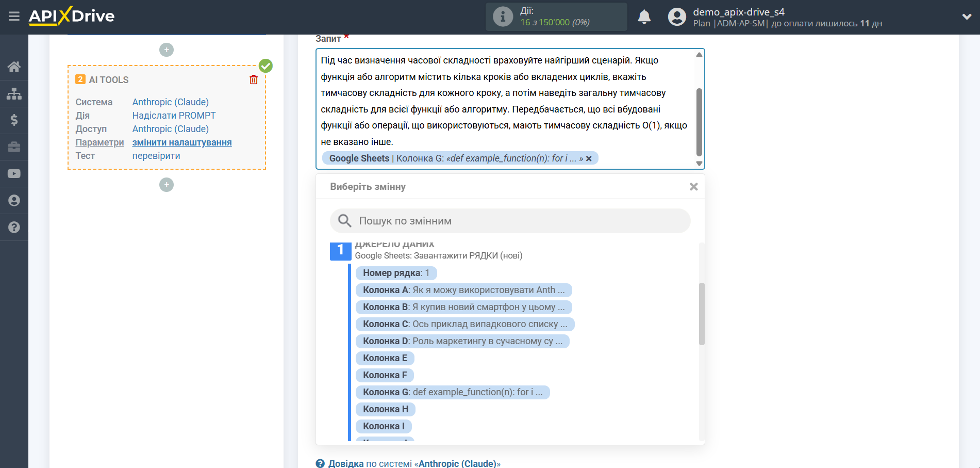Open the змінити налаштування link
The image size is (980, 468).
181,142
